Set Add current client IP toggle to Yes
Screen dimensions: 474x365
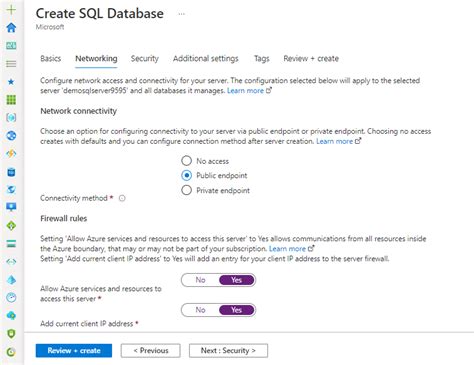point(237,310)
